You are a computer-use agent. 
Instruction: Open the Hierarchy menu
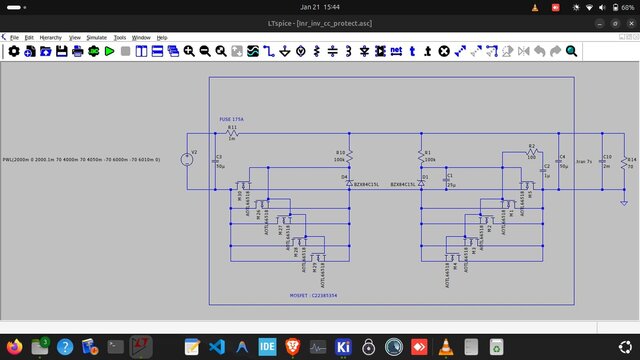[x=51, y=38]
